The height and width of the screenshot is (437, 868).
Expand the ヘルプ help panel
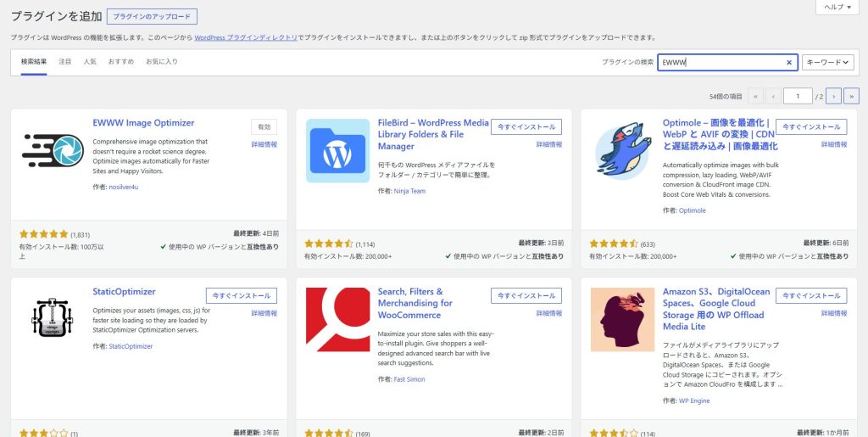(838, 7)
